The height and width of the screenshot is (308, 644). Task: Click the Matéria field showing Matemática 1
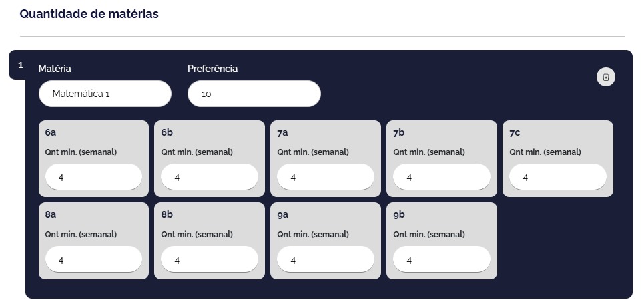105,94
